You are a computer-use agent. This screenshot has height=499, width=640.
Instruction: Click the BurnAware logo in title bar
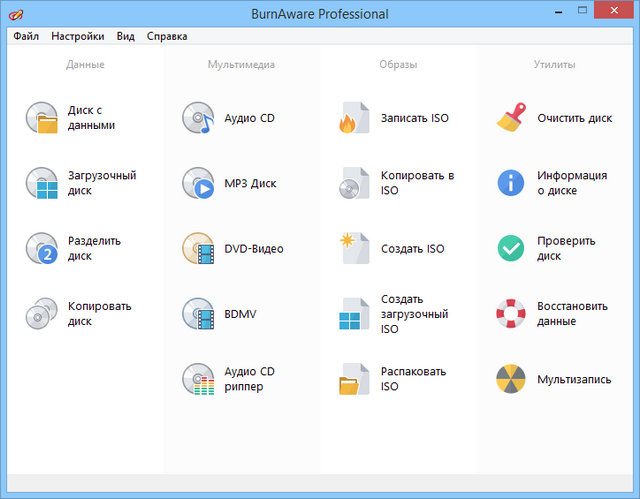pyautogui.click(x=18, y=14)
